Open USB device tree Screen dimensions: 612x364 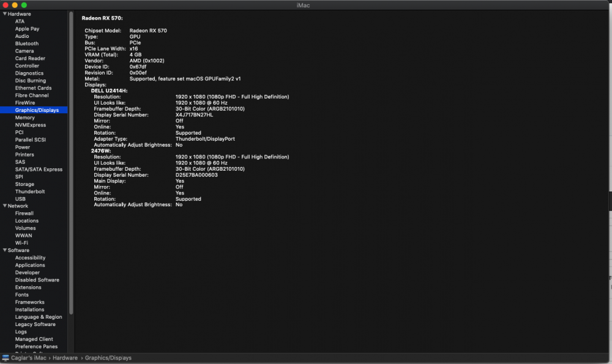(20, 199)
